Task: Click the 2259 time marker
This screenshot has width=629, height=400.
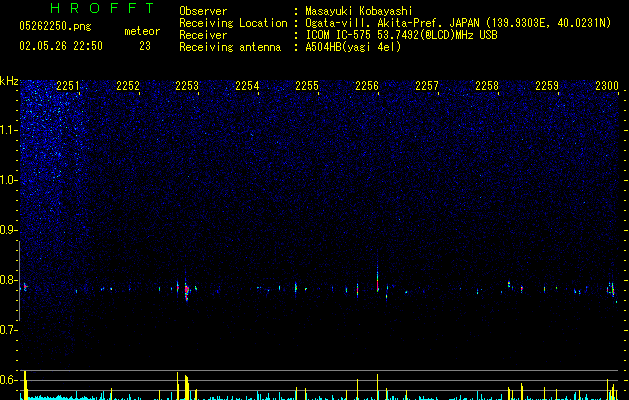Action: point(547,85)
